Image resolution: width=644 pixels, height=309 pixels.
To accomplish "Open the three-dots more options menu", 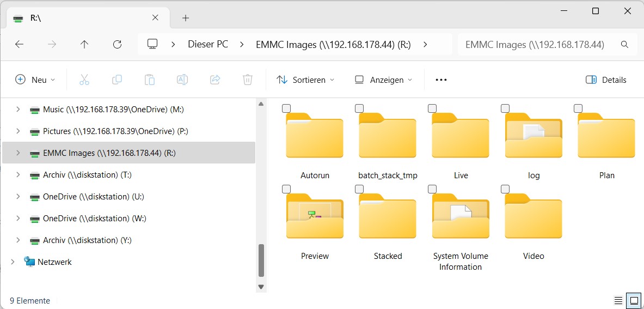I will click(x=441, y=80).
